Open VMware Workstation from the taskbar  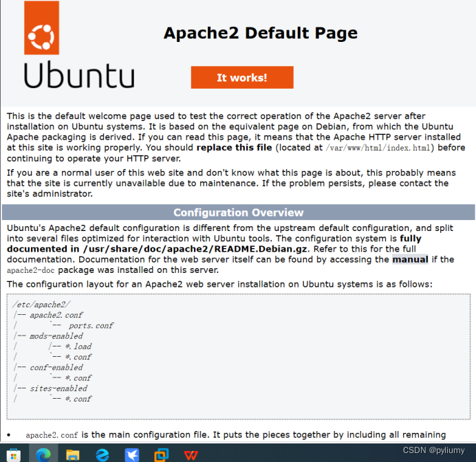162,455
